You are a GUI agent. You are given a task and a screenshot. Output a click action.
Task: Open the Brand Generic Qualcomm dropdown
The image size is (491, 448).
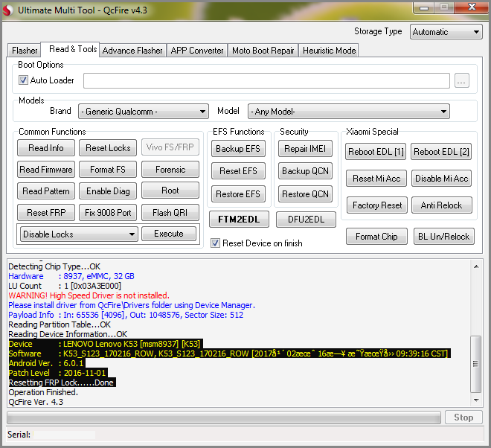144,112
